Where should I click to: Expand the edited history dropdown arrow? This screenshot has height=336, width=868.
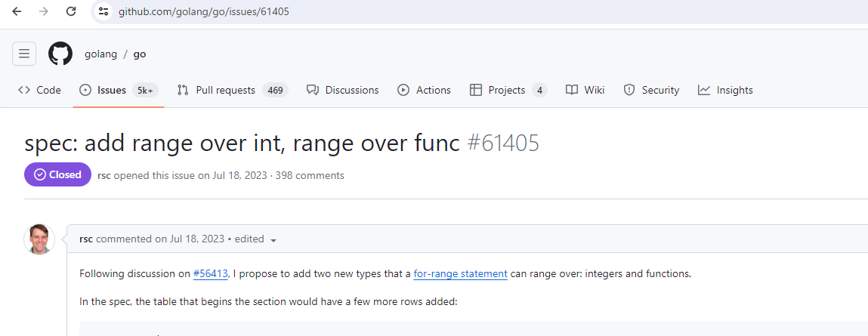click(x=273, y=240)
